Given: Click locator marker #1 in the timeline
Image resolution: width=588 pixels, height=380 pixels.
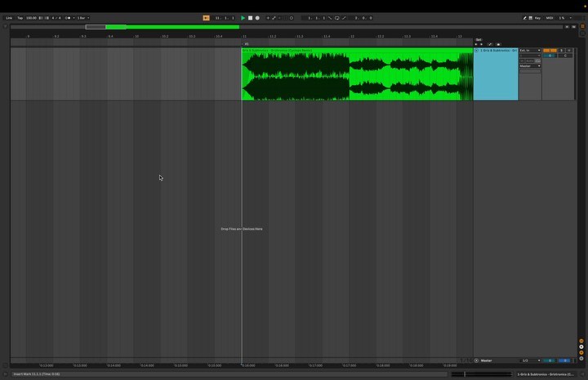Looking at the screenshot, I should coord(246,44).
